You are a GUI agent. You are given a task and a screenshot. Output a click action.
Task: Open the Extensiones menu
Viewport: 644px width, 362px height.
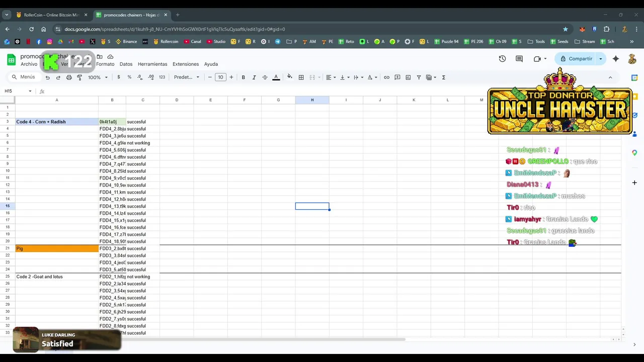coord(186,64)
